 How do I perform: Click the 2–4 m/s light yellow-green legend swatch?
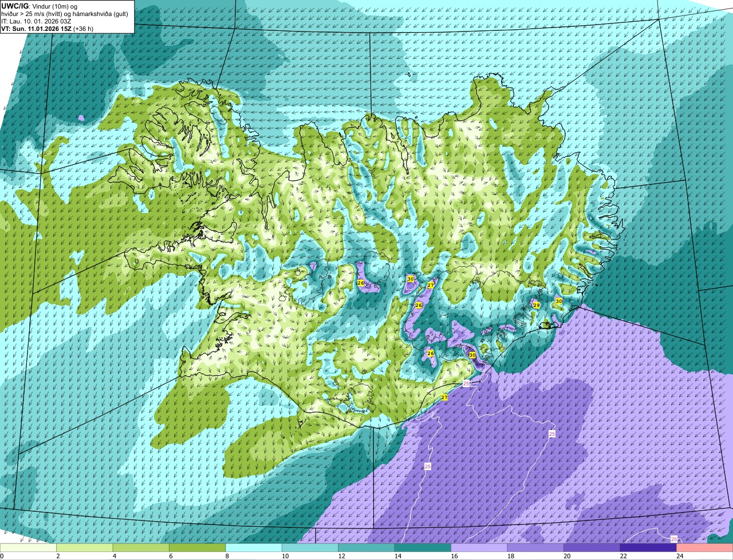pos(85,548)
